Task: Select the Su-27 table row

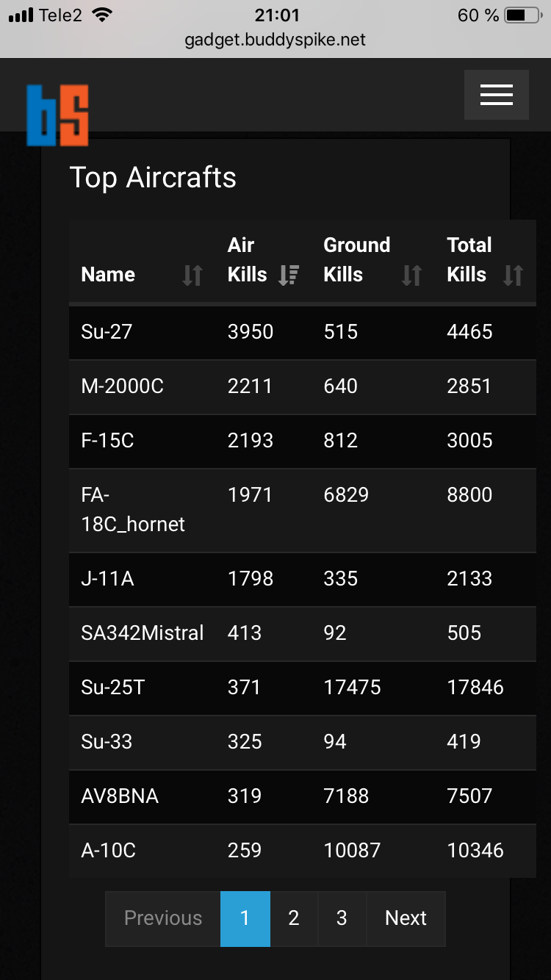Action: click(303, 332)
